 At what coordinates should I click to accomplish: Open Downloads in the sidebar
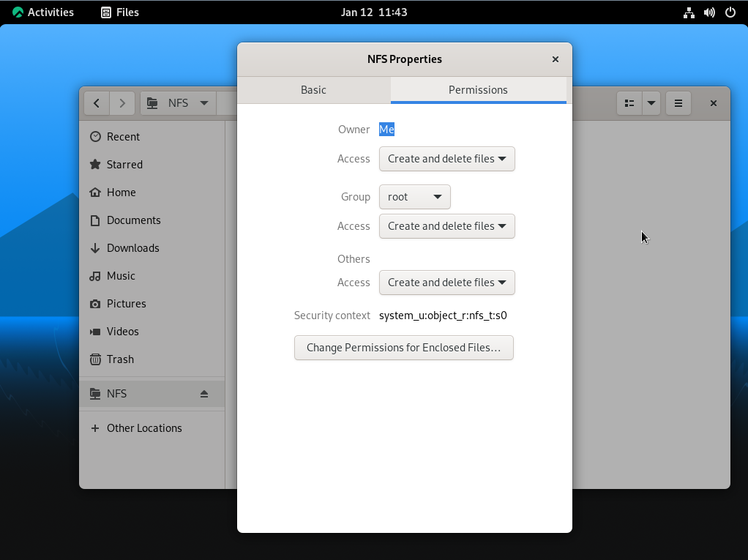pos(152,248)
